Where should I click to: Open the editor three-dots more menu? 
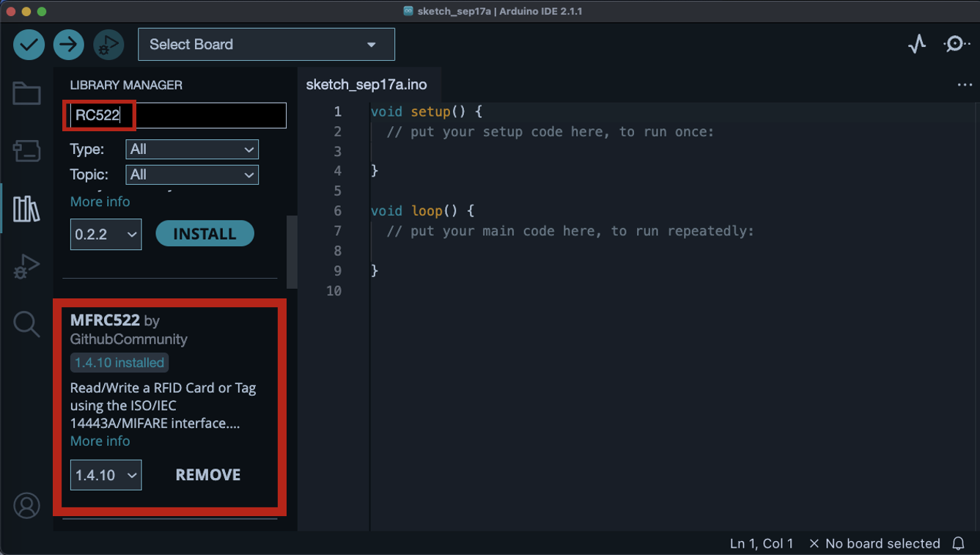point(965,85)
